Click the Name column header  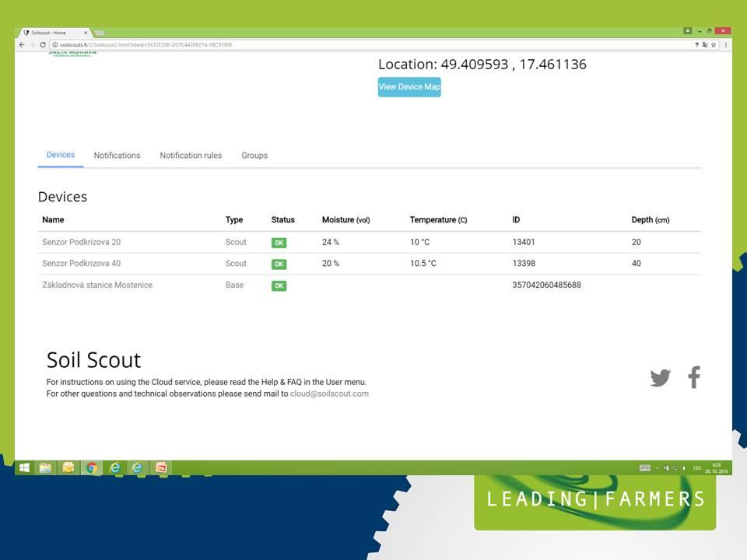tap(53, 219)
